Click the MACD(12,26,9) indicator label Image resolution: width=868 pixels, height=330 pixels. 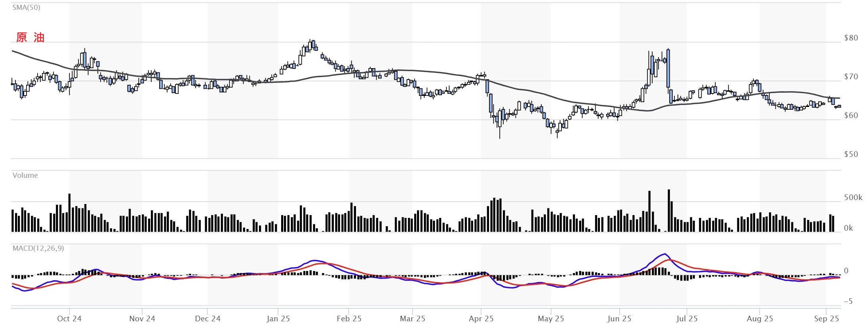coord(38,248)
